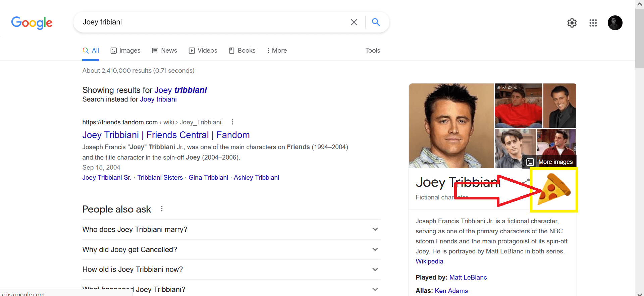
Task: Select the All tab
Action: (x=91, y=51)
